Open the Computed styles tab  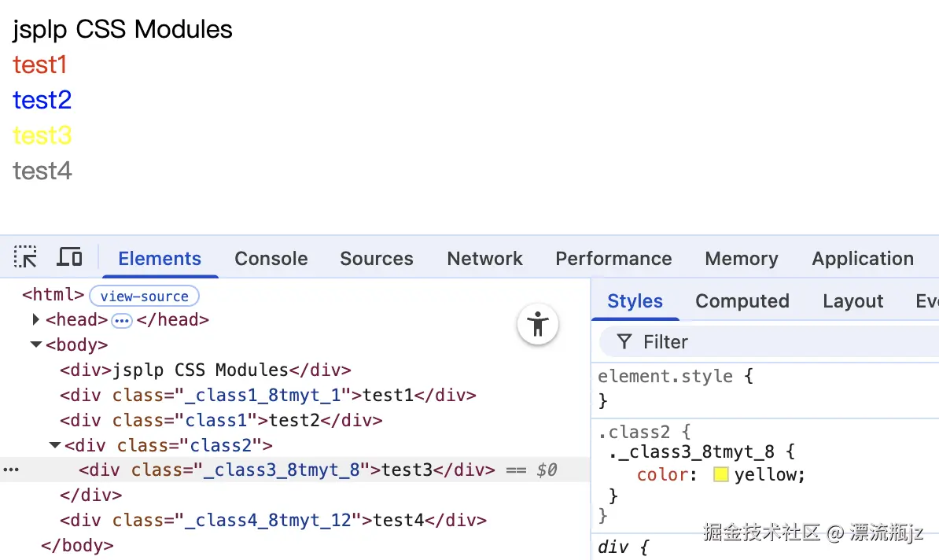742,301
